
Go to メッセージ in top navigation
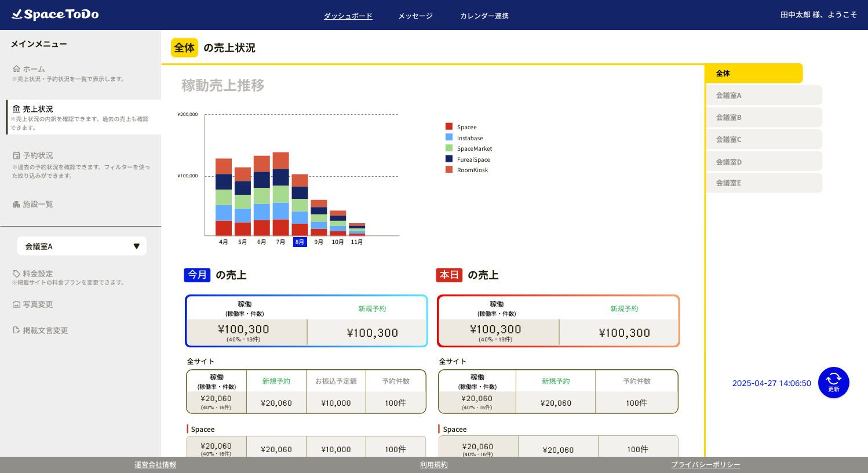tap(415, 16)
